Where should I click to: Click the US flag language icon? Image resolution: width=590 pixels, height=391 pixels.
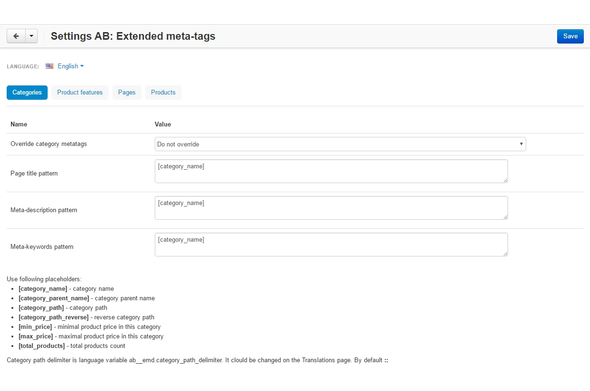pyautogui.click(x=49, y=66)
